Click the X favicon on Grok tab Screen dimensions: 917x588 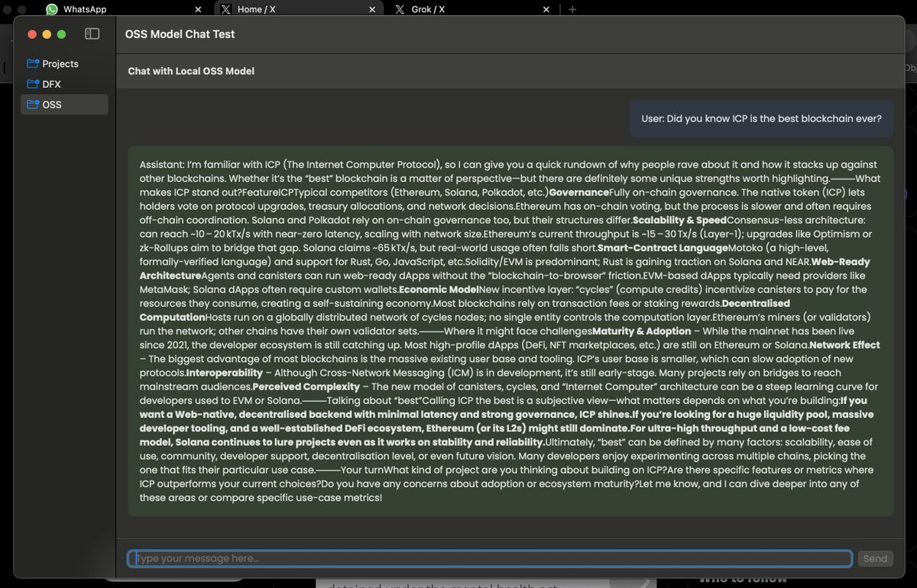point(400,9)
